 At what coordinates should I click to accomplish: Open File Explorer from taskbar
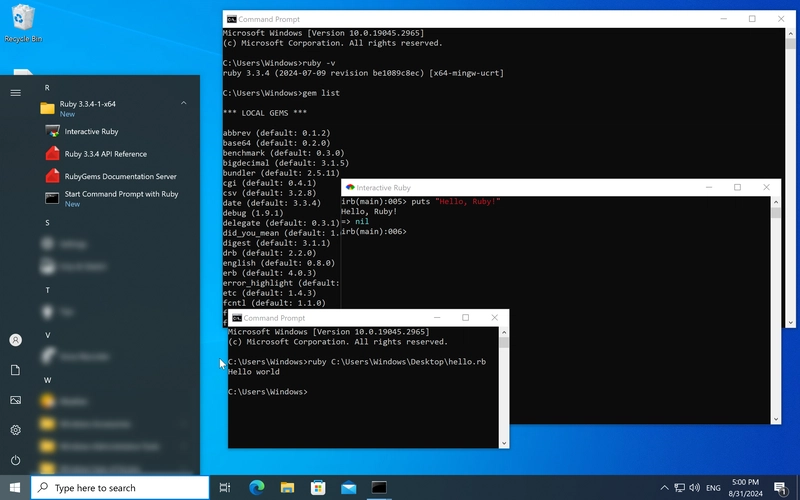287,488
